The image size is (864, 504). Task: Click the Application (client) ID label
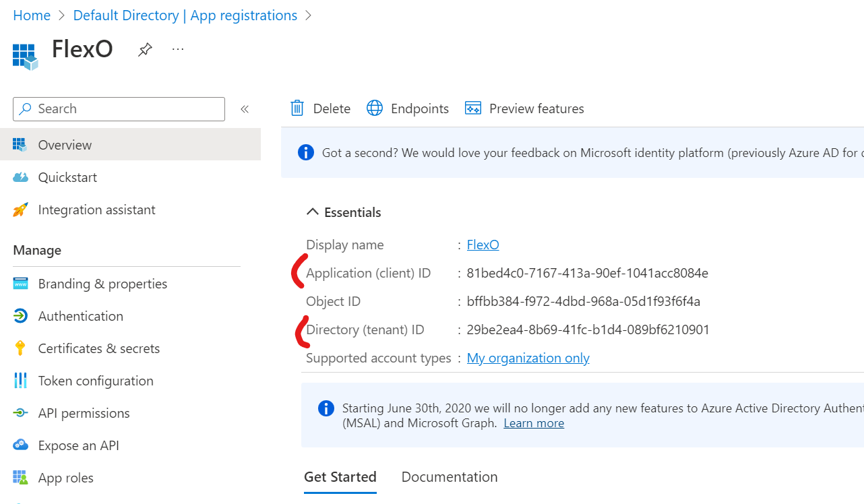pyautogui.click(x=368, y=273)
